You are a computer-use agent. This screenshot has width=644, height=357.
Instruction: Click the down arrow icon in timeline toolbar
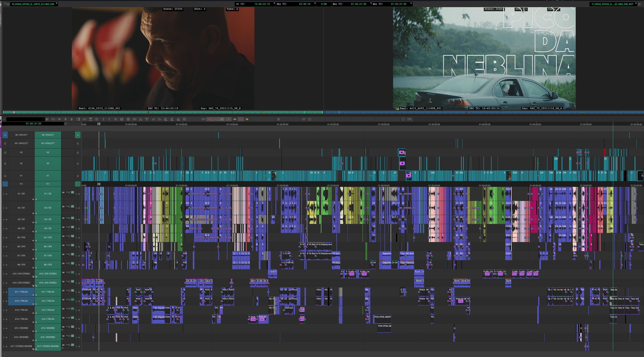(66, 119)
